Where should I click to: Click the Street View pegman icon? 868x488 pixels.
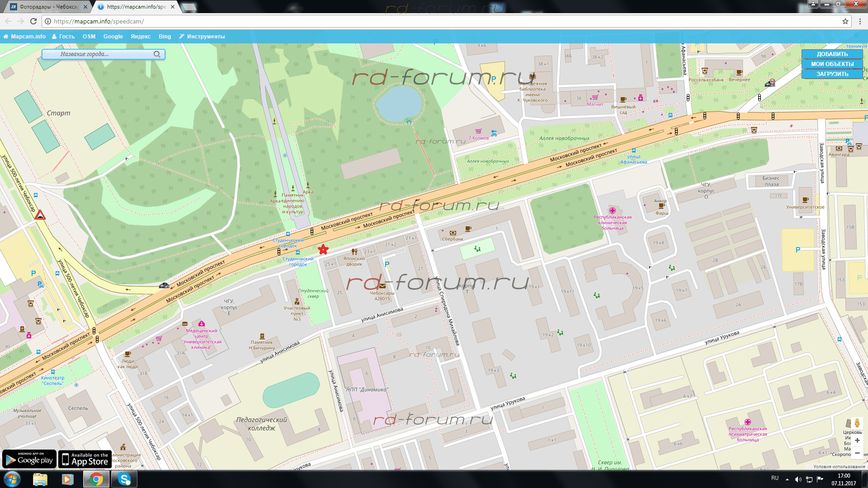pos(857,423)
